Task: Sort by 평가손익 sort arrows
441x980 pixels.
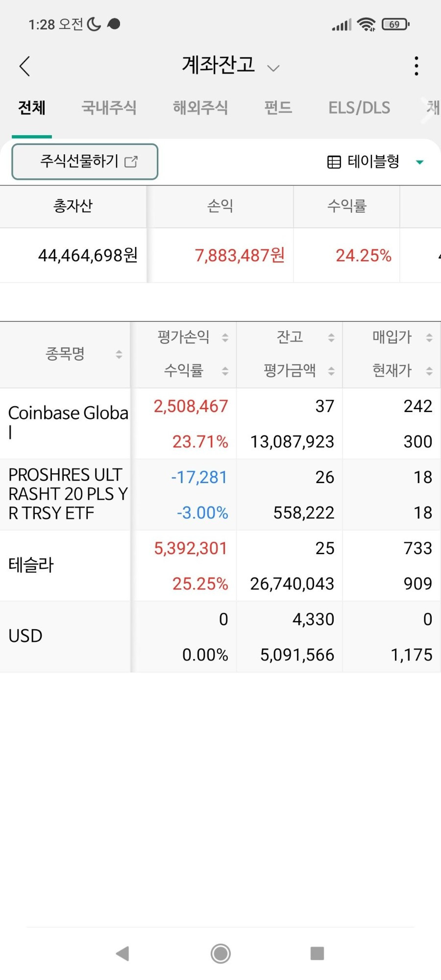Action: tap(225, 338)
